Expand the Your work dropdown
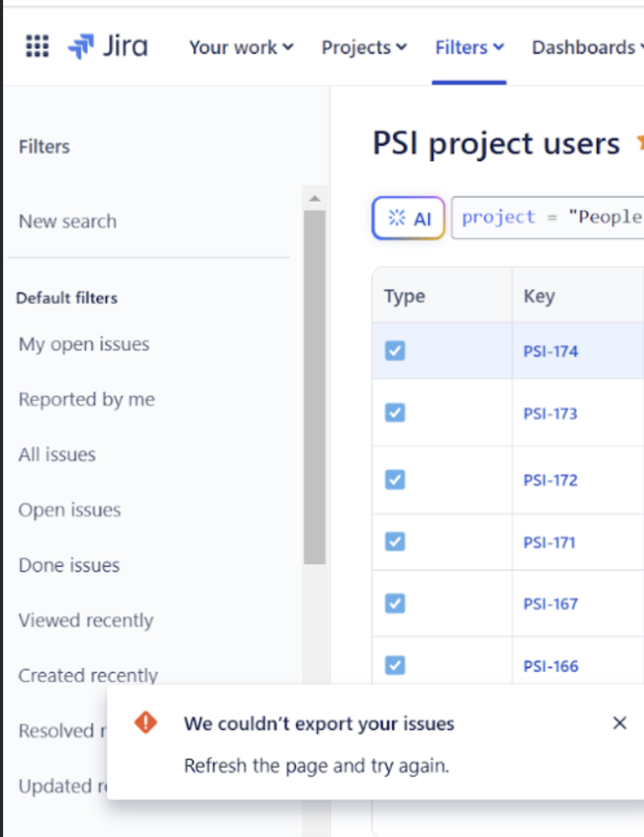 click(241, 47)
